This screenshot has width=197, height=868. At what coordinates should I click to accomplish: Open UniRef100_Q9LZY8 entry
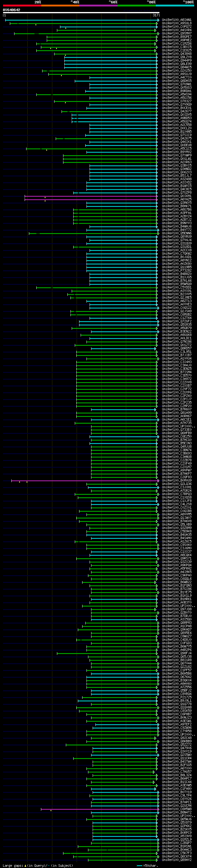coord(177,57)
